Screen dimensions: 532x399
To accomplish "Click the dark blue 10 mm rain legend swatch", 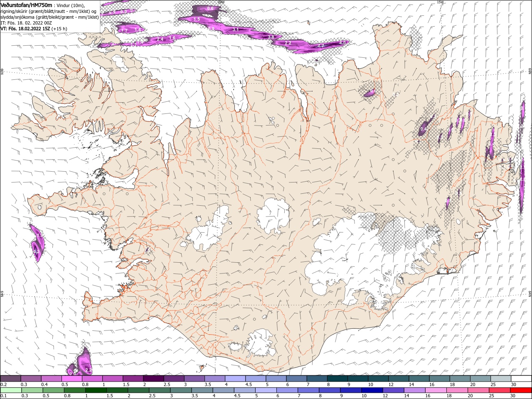I will tap(371, 390).
